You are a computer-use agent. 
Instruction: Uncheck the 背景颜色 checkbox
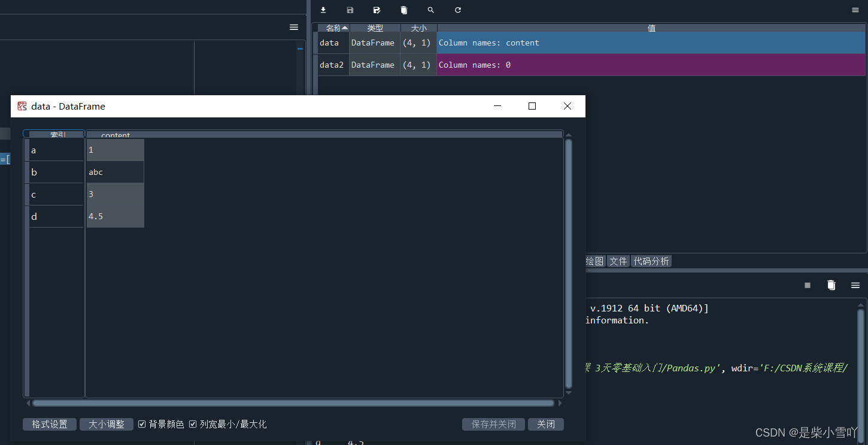(142, 424)
